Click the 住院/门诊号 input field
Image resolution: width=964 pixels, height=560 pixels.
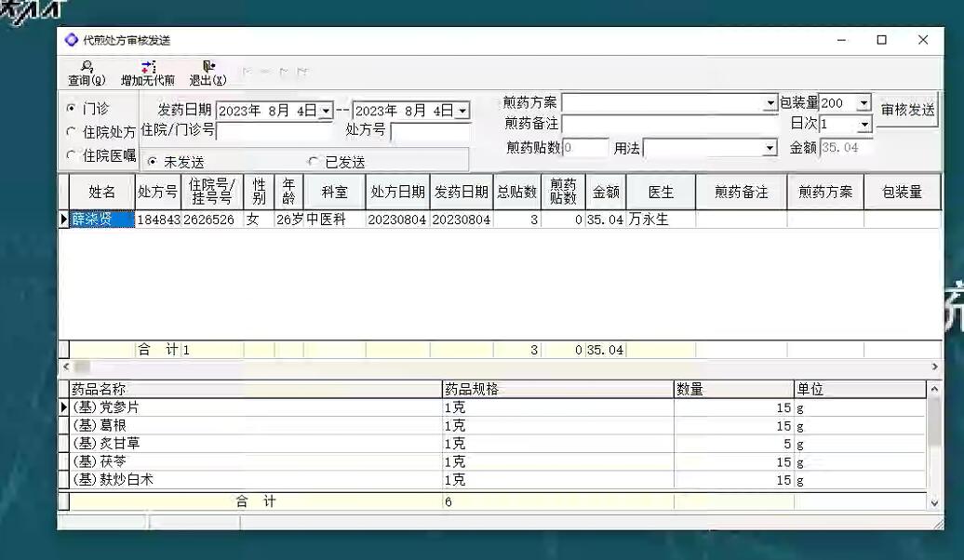tap(274, 131)
